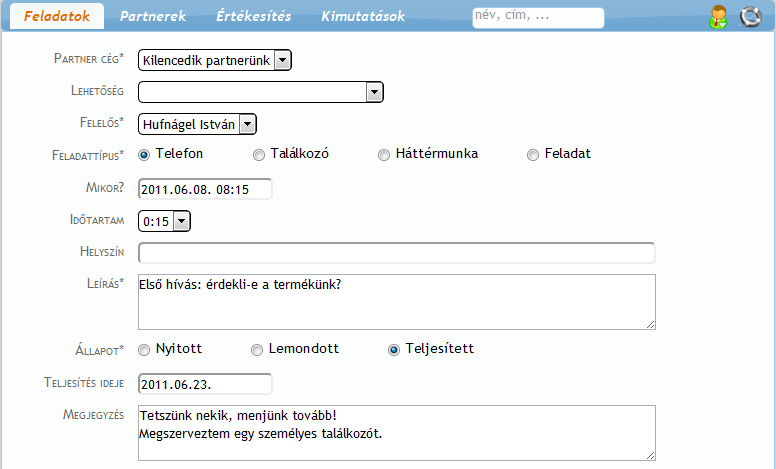
Task: Choose the Találkozó radio button
Action: tap(259, 155)
